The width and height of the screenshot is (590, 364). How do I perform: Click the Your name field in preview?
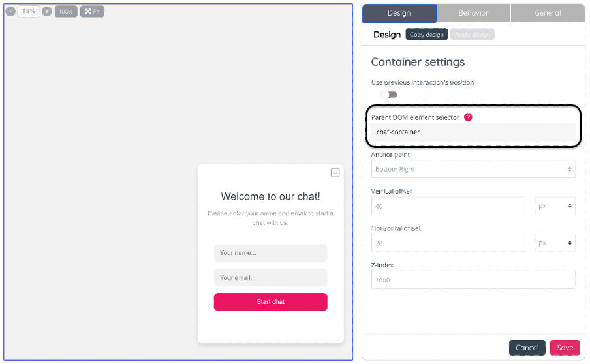tap(270, 253)
